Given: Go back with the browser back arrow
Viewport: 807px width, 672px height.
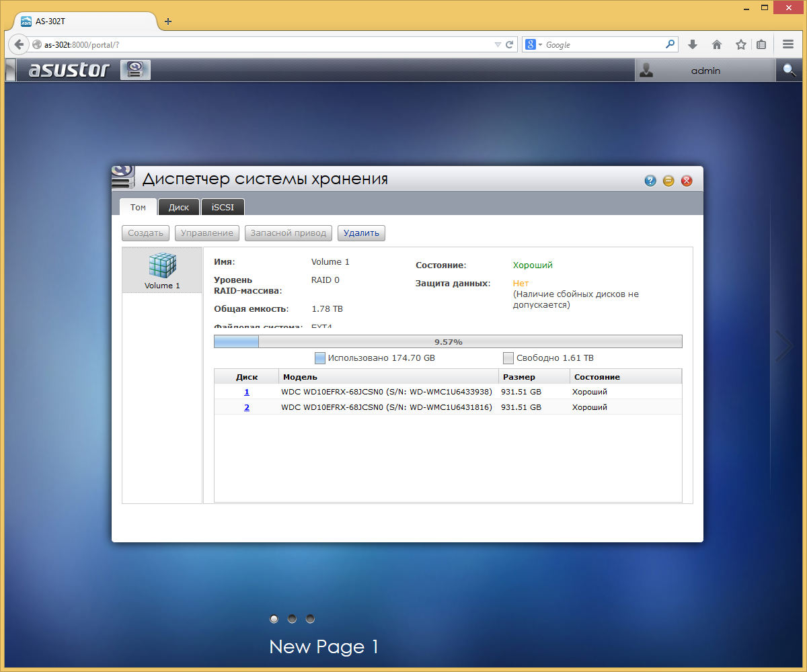Looking at the screenshot, I should 20,44.
